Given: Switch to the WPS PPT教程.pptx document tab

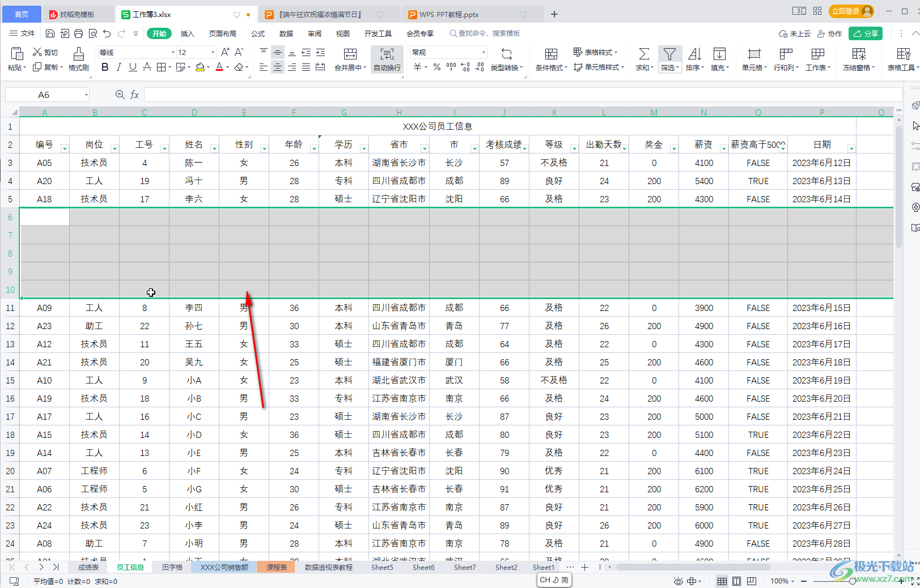Looking at the screenshot, I should [472, 14].
